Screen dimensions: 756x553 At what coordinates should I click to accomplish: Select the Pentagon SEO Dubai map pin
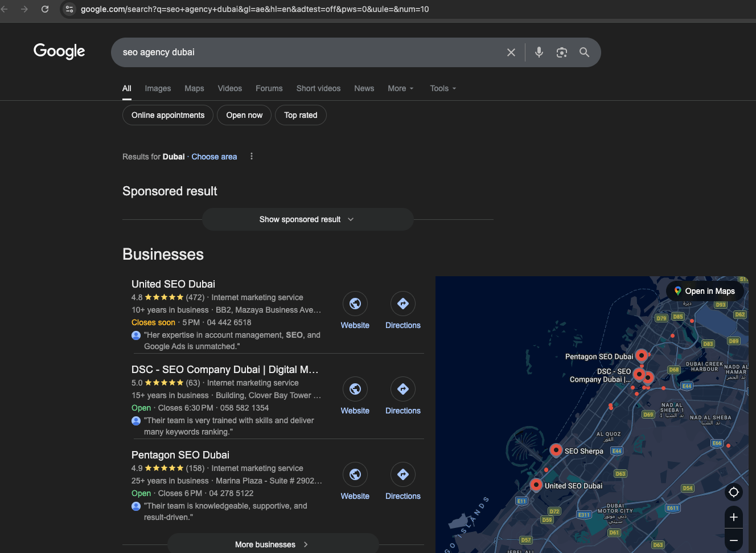tap(642, 355)
